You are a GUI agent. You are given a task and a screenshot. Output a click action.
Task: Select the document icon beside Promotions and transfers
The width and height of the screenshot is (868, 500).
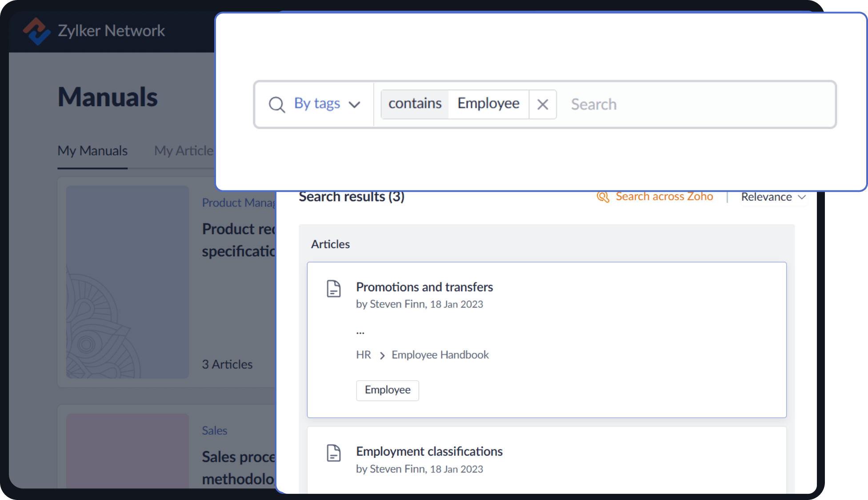pyautogui.click(x=334, y=289)
